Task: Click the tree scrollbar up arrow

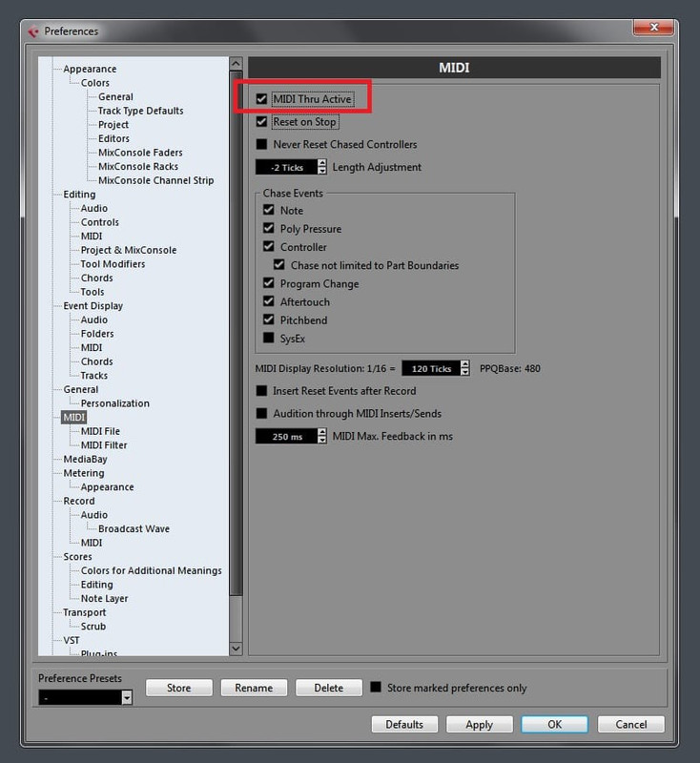Action: pyautogui.click(x=236, y=64)
